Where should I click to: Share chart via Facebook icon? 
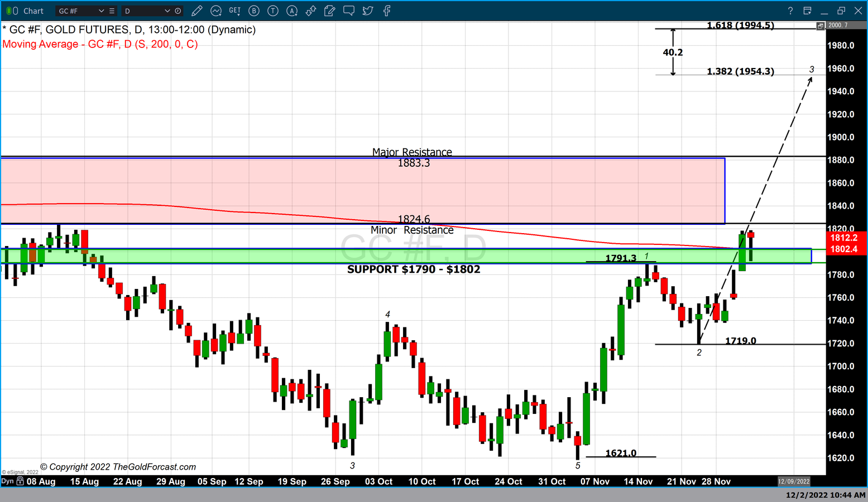(x=386, y=11)
